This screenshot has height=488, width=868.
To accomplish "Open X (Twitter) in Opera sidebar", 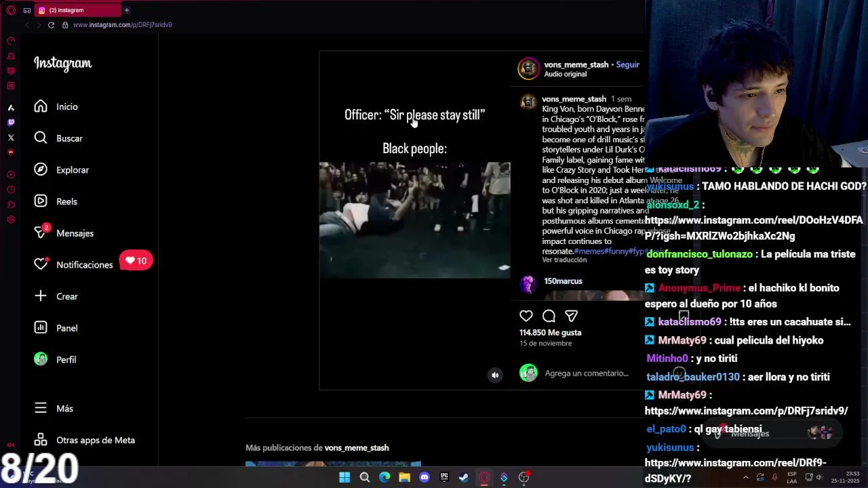I will pyautogui.click(x=11, y=138).
